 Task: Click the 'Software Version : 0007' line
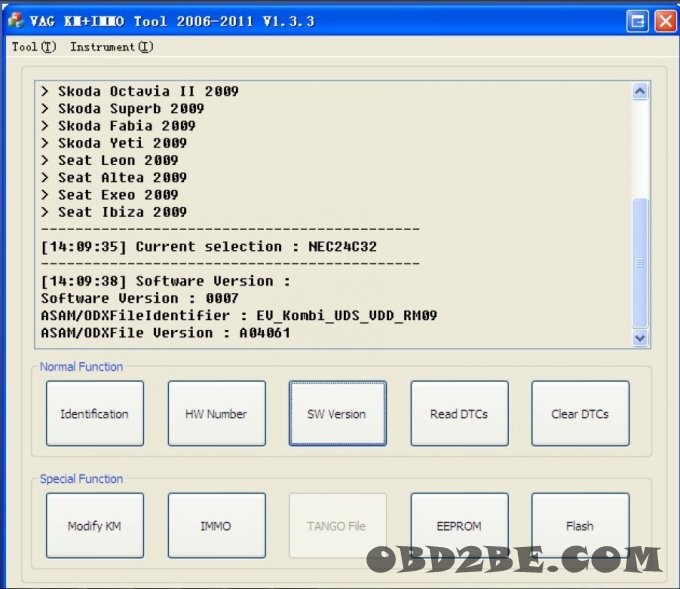[140, 298]
